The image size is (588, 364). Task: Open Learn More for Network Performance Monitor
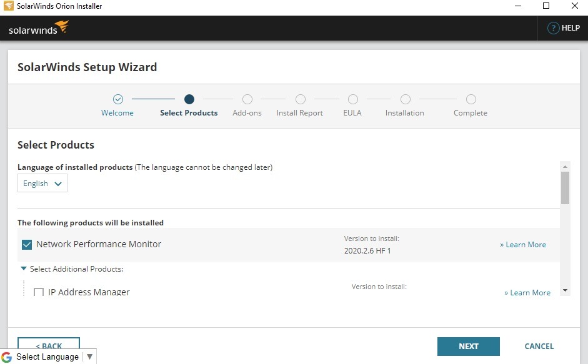pyautogui.click(x=523, y=245)
